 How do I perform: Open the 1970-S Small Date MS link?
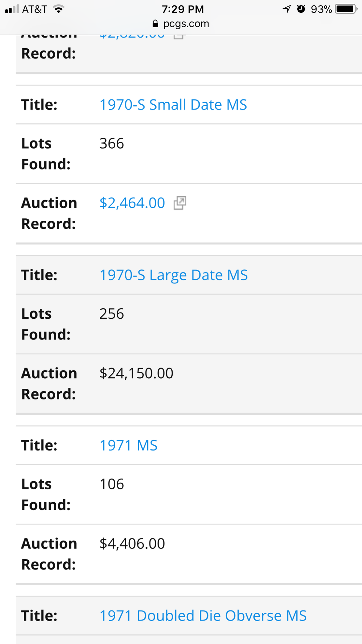pos(173,105)
